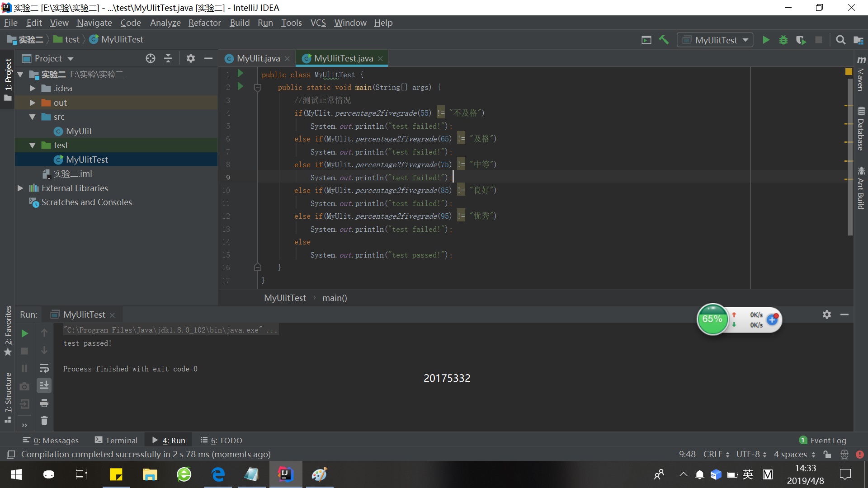The height and width of the screenshot is (488, 868).
Task: Click the Build project hammer icon
Action: (x=664, y=40)
